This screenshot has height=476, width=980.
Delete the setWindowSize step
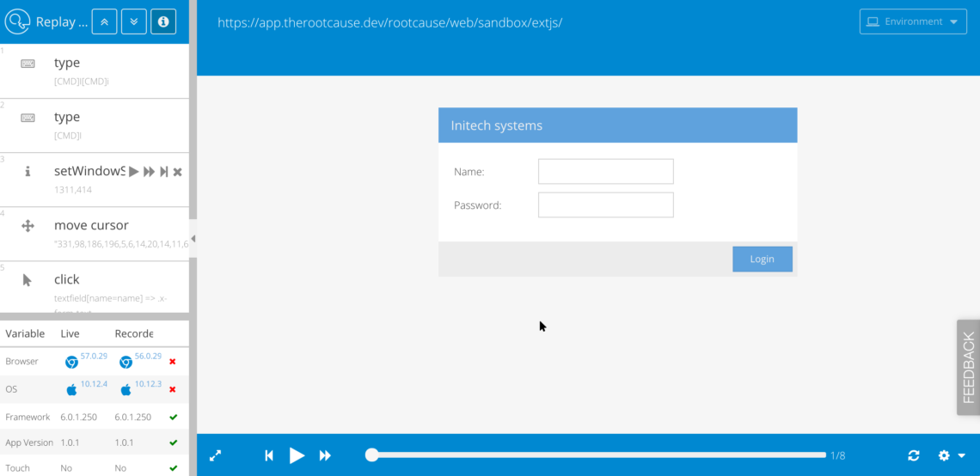pyautogui.click(x=177, y=172)
